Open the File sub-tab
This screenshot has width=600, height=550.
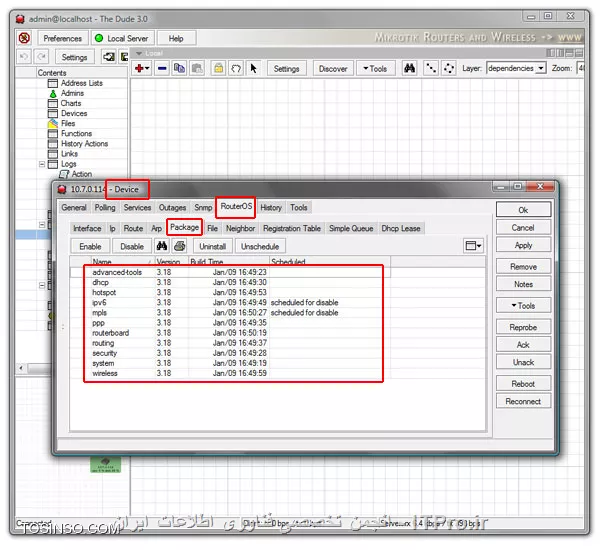pyautogui.click(x=212, y=228)
